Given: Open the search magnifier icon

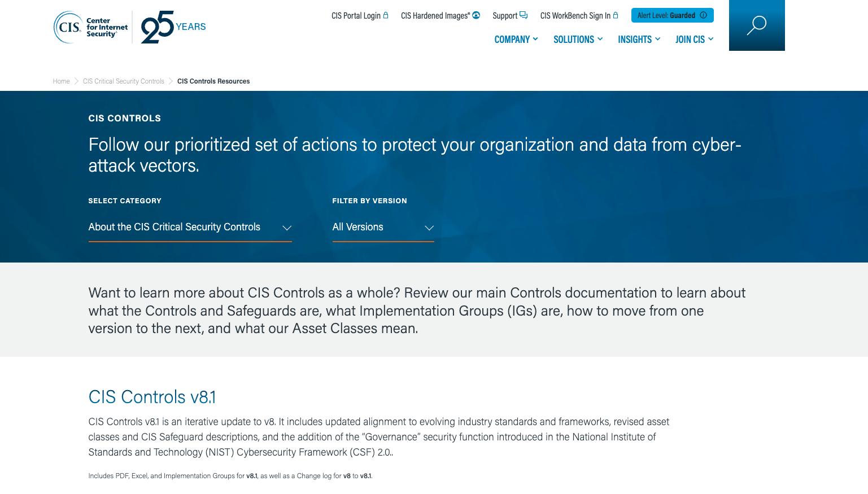Looking at the screenshot, I should point(756,25).
